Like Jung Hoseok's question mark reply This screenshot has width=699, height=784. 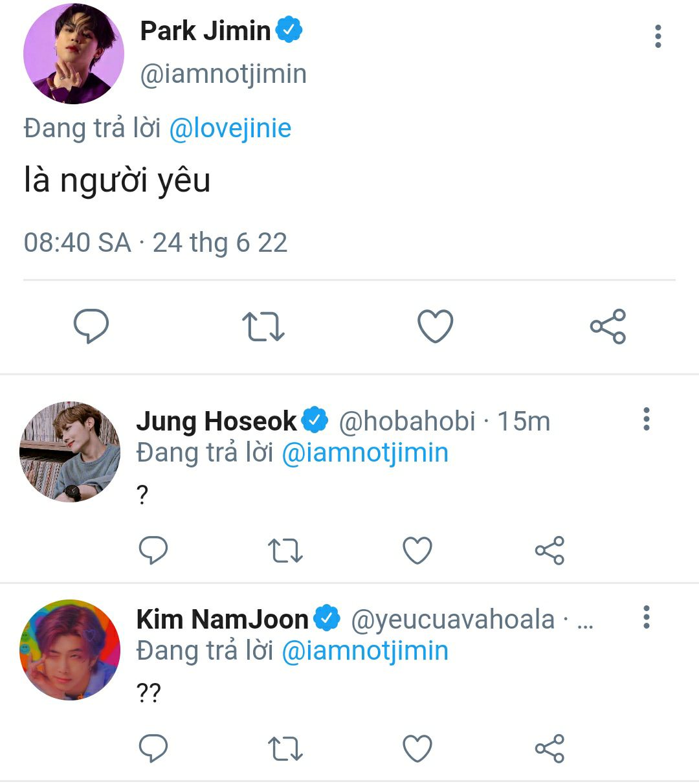(x=417, y=551)
